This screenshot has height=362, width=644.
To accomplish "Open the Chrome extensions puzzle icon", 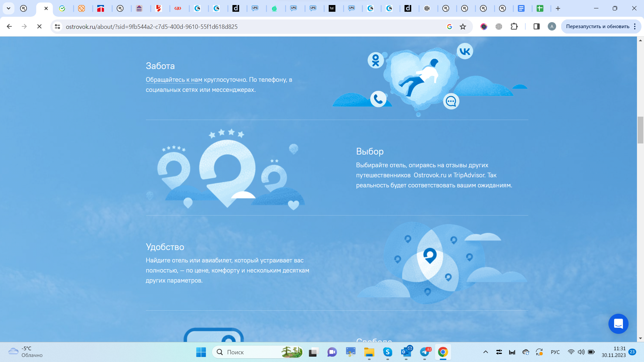I will 514,26.
